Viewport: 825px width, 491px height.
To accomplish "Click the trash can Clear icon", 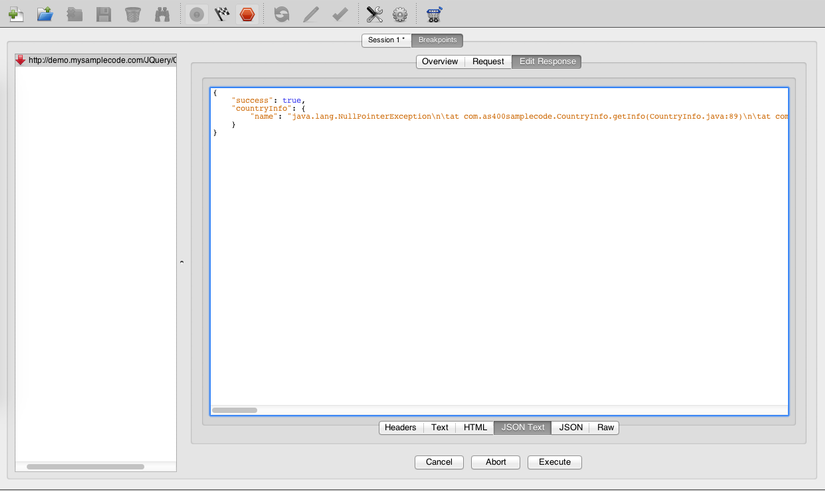I will point(133,14).
